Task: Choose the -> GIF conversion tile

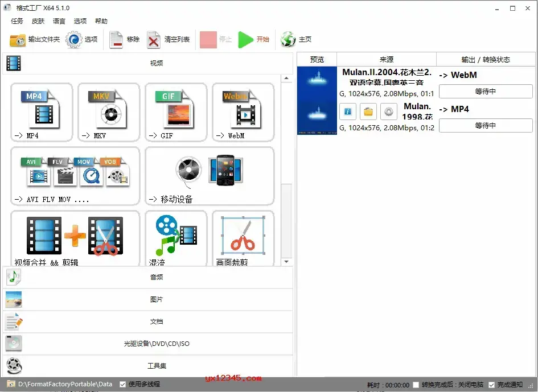Action: click(176, 112)
